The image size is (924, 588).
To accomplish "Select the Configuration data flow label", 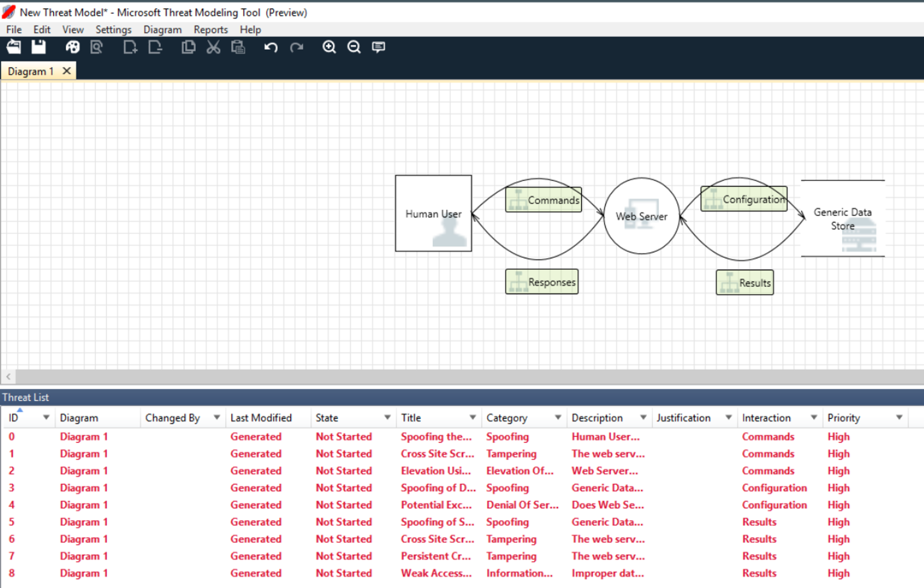I will pos(744,199).
